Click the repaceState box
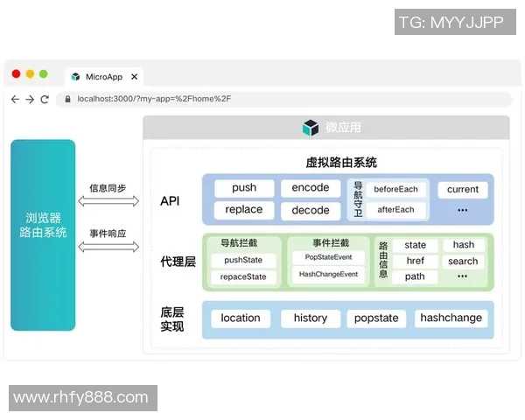Image resolution: width=525 pixels, height=420 pixels. coord(243,277)
